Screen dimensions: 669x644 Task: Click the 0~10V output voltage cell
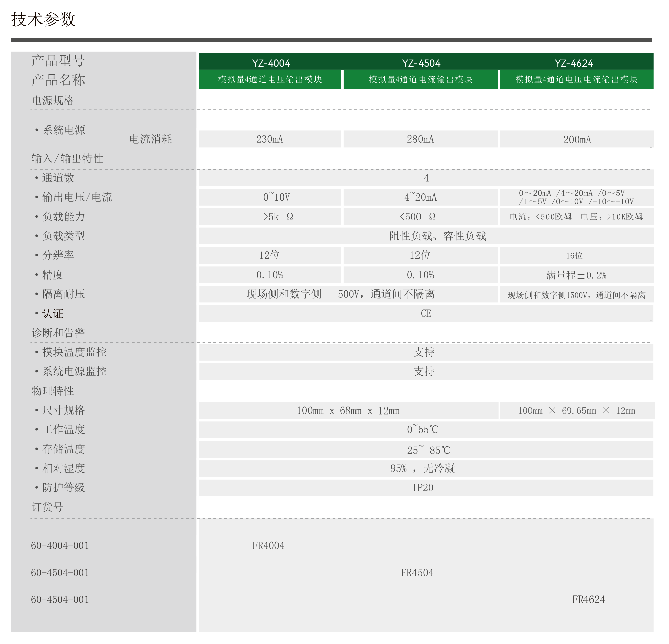tap(276, 197)
